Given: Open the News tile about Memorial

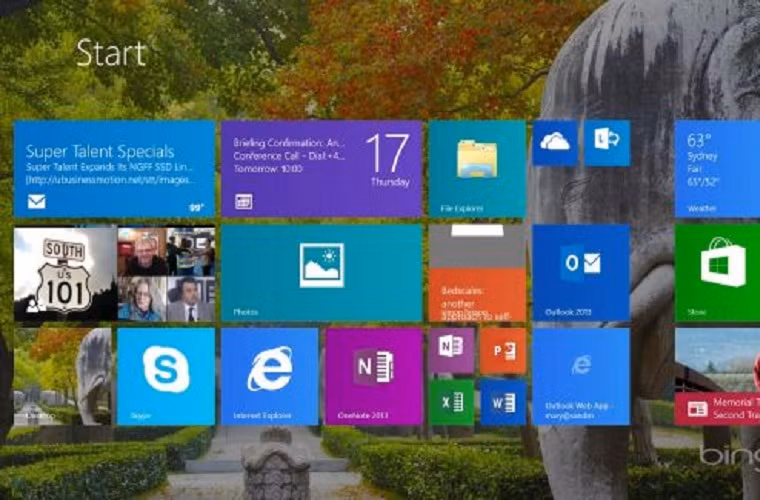Looking at the screenshot, I should [717, 376].
